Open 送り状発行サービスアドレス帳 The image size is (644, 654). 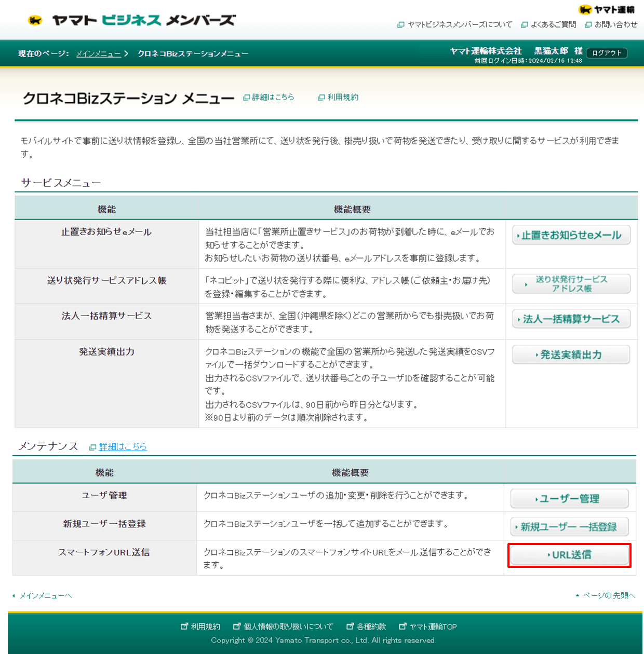[570, 284]
